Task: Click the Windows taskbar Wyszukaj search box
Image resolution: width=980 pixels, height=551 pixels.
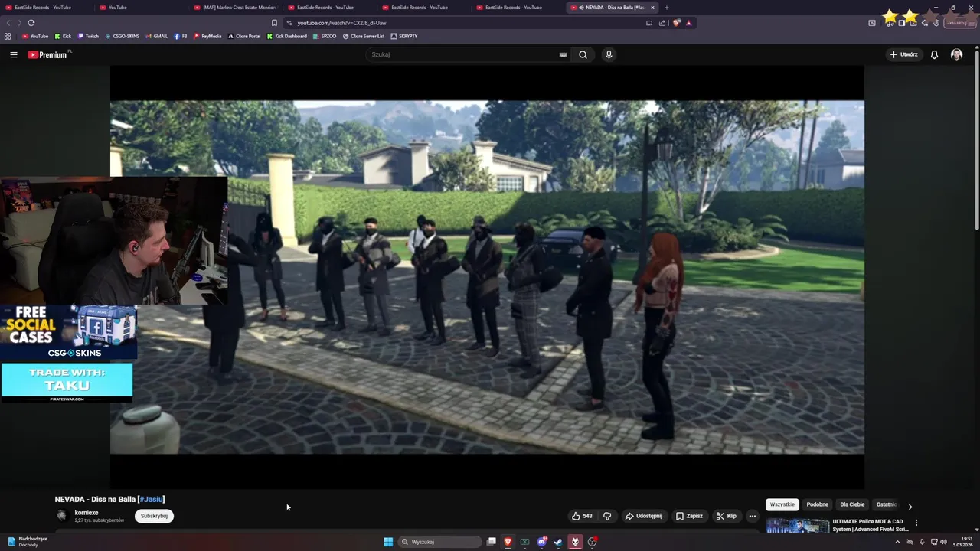Action: point(440,542)
